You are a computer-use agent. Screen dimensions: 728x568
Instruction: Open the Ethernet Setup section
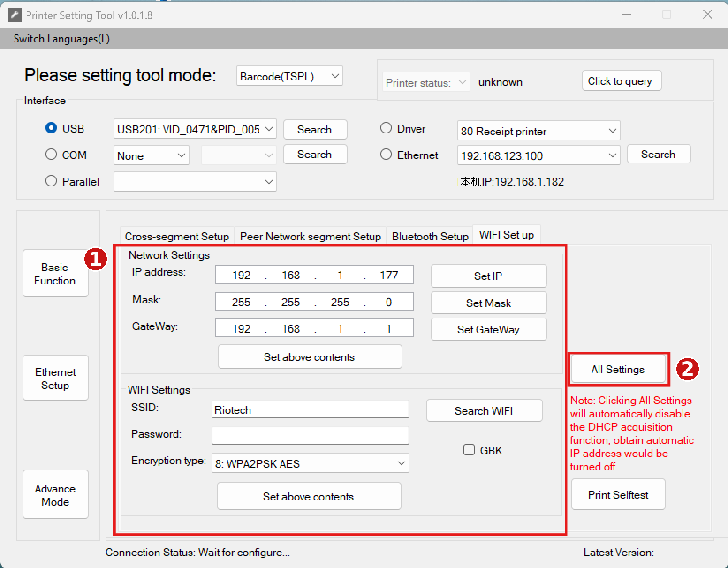56,378
